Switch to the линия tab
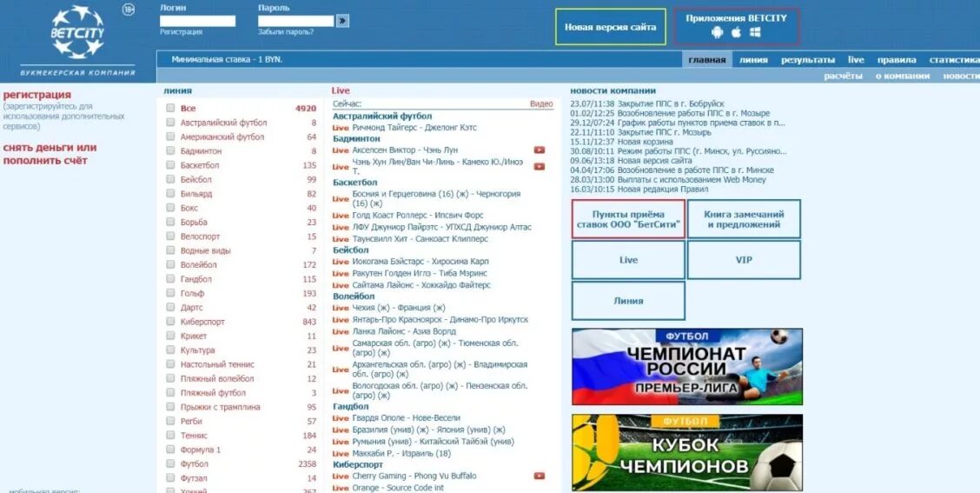The width and height of the screenshot is (980, 493). coord(753,60)
